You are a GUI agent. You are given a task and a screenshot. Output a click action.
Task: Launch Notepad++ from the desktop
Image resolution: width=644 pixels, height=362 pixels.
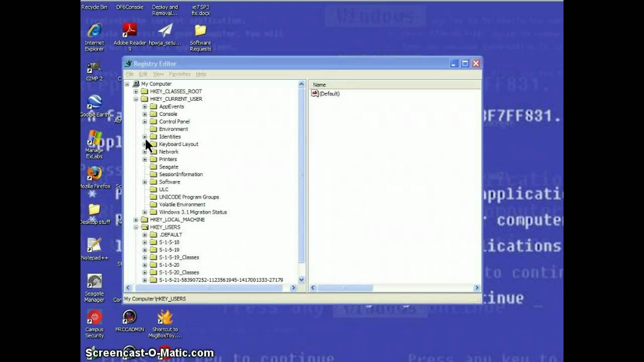[x=95, y=246]
